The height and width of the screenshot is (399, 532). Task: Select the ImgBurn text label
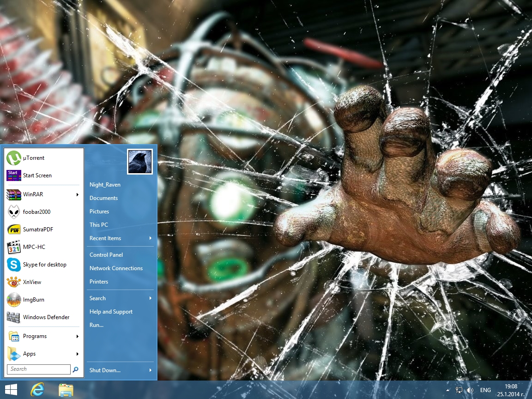click(x=34, y=300)
